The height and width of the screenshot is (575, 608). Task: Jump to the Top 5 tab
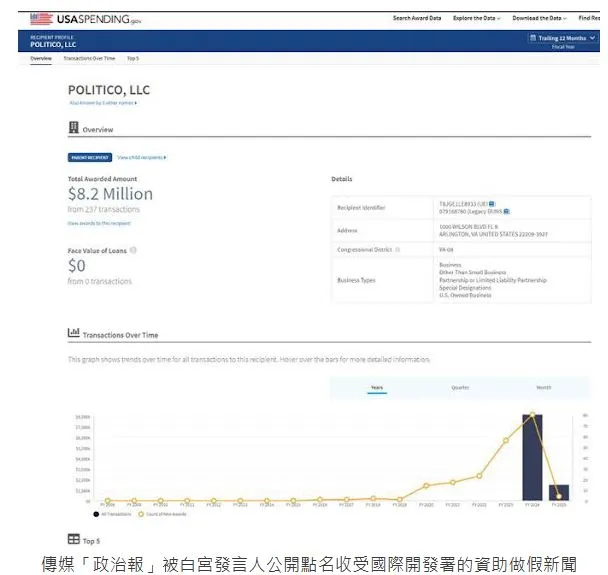(133, 59)
